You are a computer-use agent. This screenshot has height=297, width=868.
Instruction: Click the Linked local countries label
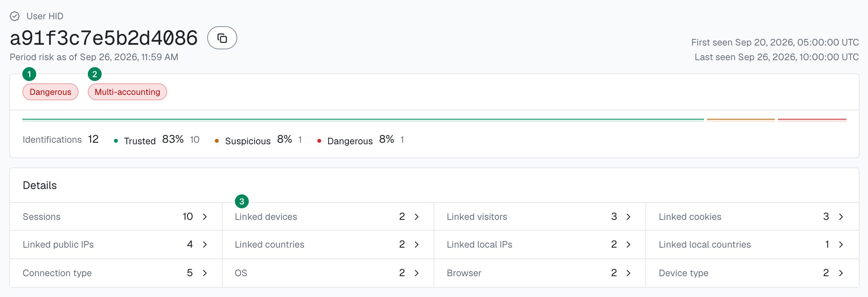tap(705, 245)
